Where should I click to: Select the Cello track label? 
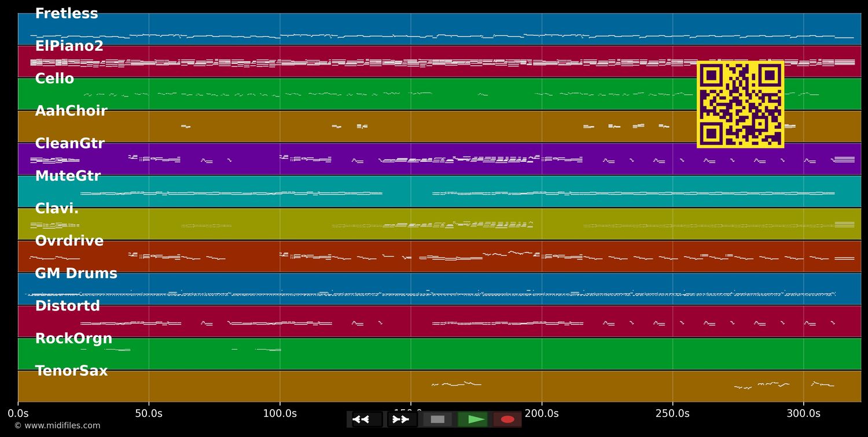[x=54, y=79]
